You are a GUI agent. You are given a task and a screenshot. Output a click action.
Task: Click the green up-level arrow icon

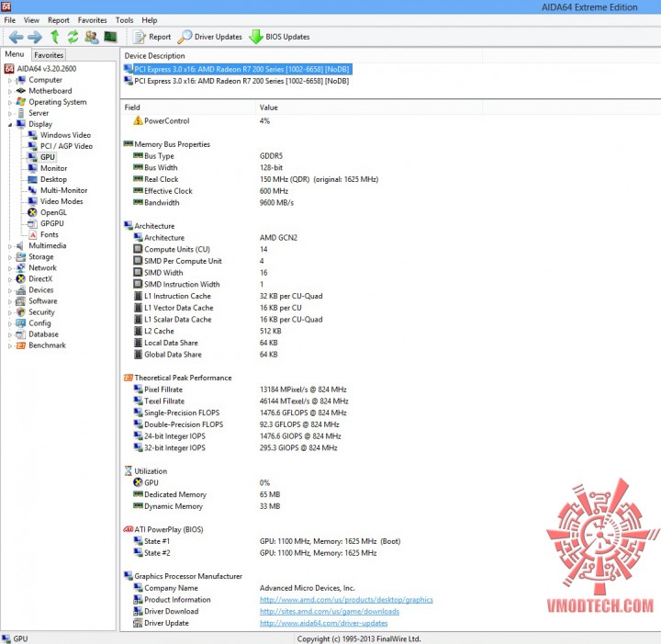pyautogui.click(x=55, y=37)
